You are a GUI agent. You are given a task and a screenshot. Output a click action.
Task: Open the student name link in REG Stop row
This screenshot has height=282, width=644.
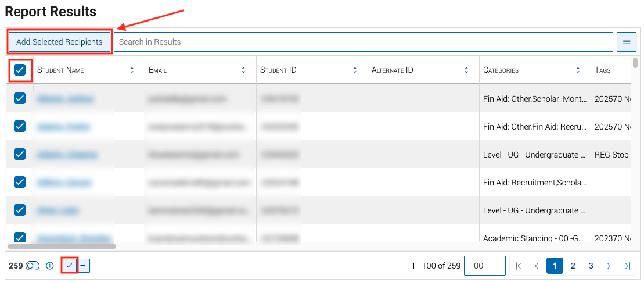pyautogui.click(x=67, y=155)
